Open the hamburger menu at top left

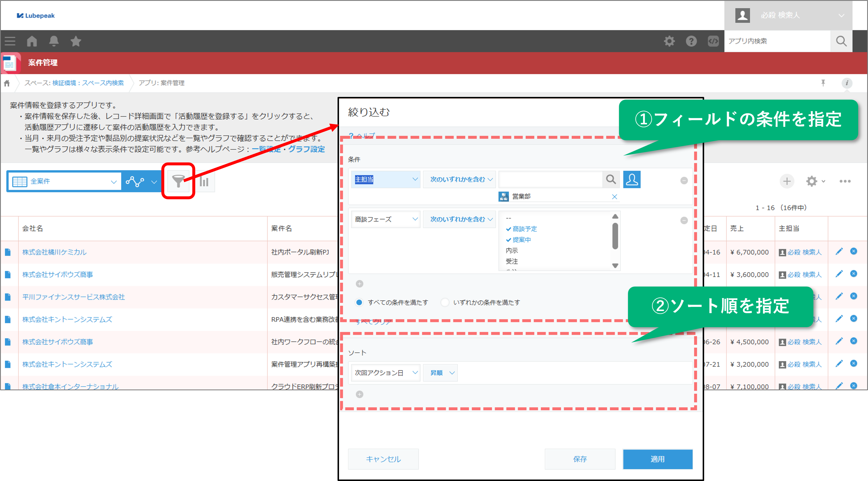point(10,41)
